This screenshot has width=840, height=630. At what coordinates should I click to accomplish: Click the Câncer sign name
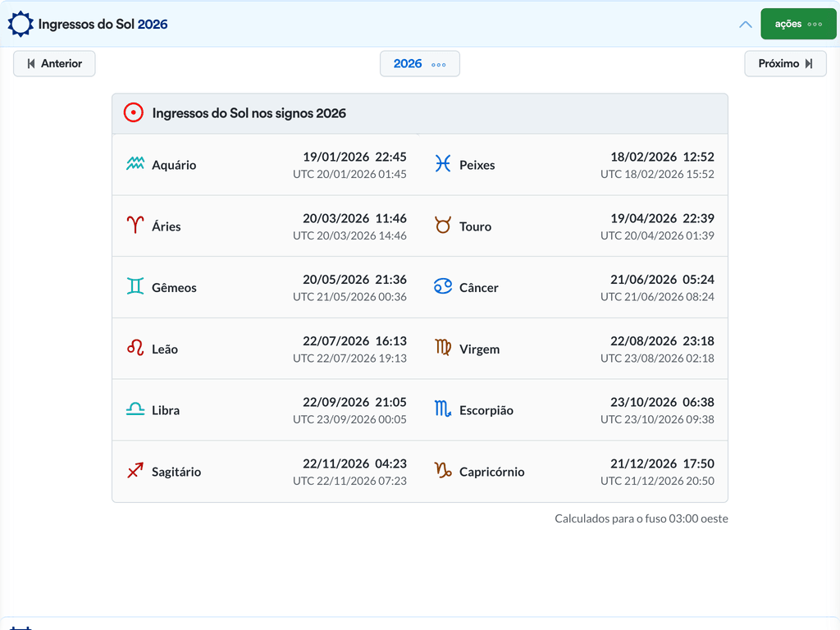[478, 288]
